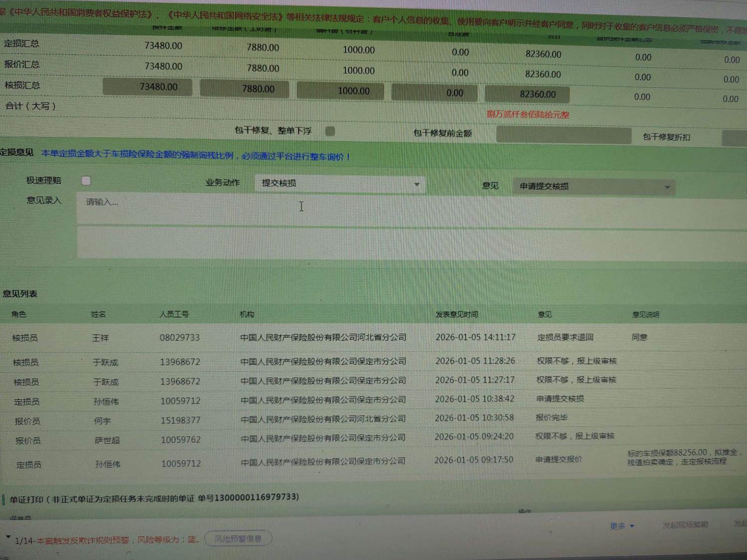Expand the triangle beside the 1/14 fraud warning

click(x=8, y=537)
